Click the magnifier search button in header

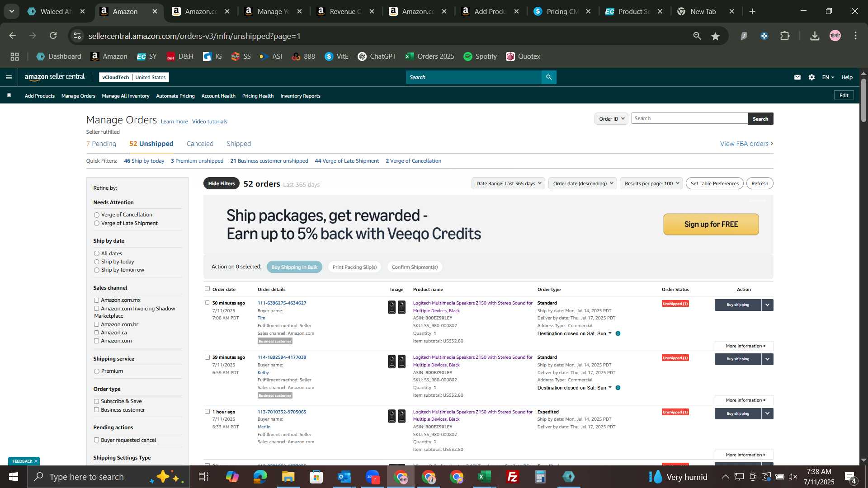tap(549, 77)
